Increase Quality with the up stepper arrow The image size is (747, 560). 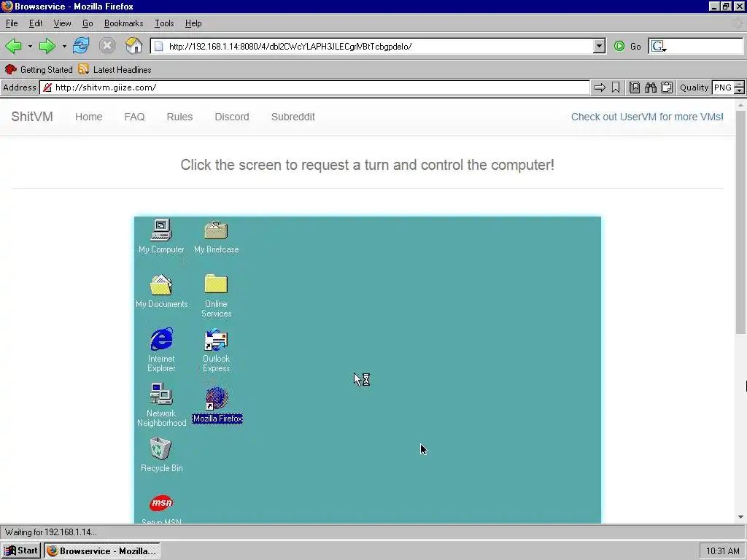[740, 85]
